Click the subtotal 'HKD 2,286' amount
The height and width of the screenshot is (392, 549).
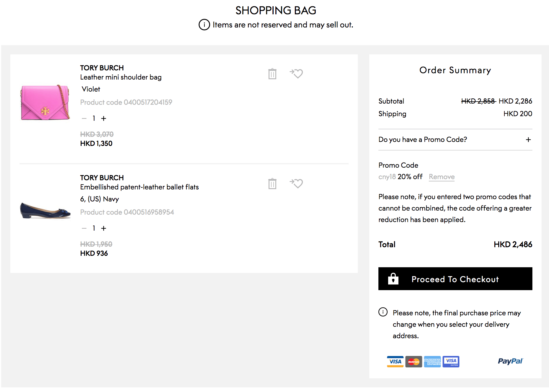coord(516,101)
